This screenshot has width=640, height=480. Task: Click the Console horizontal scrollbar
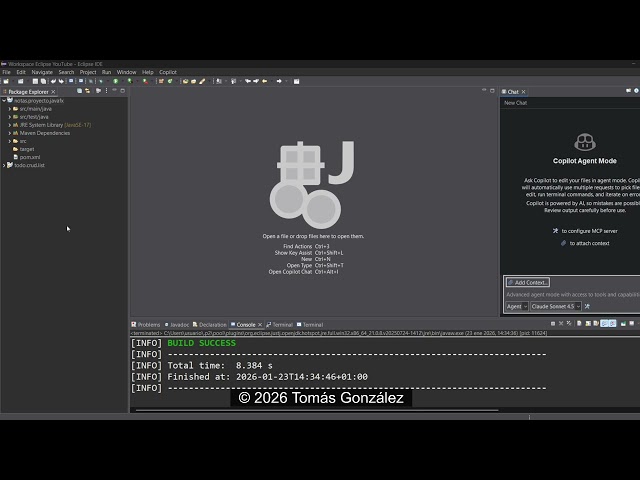[317, 410]
